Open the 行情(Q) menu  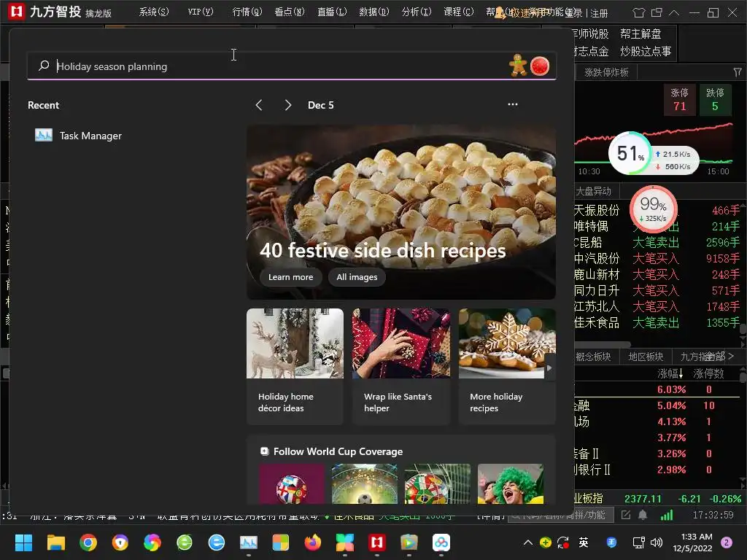click(247, 12)
